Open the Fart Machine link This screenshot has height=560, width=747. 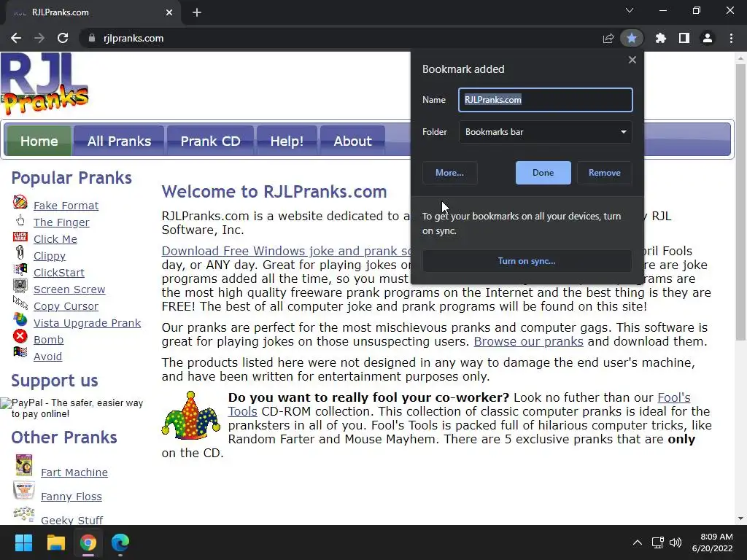pos(74,472)
